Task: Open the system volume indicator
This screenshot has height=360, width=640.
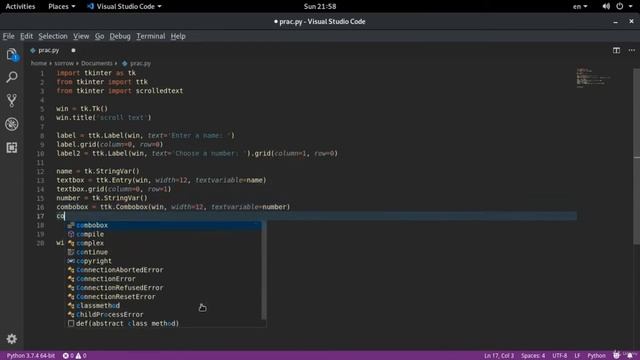Action: click(x=606, y=6)
